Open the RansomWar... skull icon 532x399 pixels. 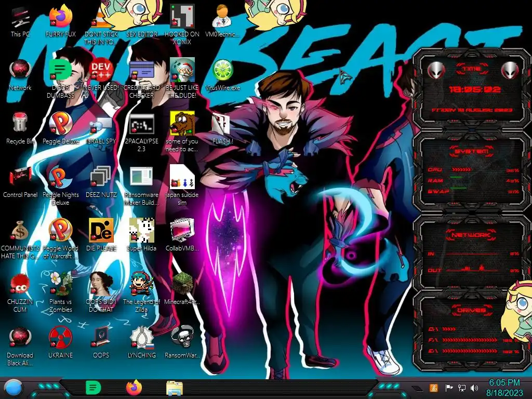pyautogui.click(x=182, y=337)
